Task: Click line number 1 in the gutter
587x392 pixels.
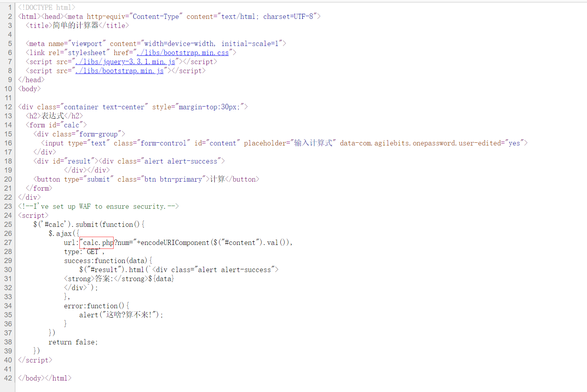Action: click(10, 7)
